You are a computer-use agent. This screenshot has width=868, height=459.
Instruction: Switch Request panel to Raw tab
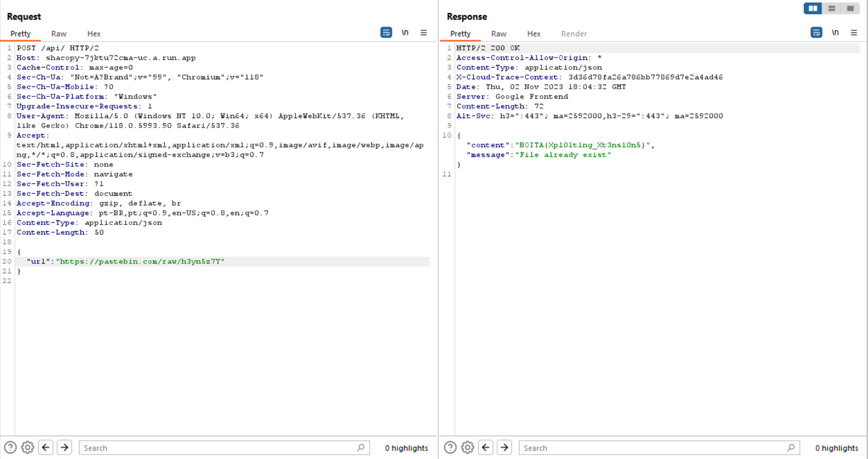pos(59,34)
